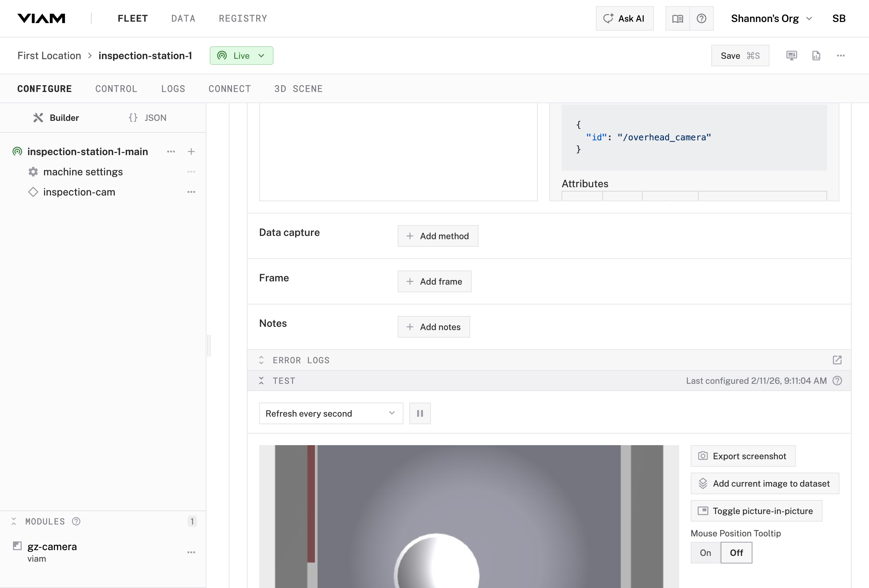Pause the camera stream refresh
This screenshot has width=869, height=588.
pos(420,413)
